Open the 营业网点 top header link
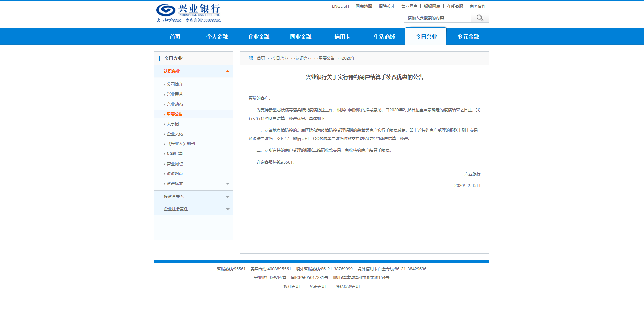Viewport: 644px width, 311px height. point(409,6)
